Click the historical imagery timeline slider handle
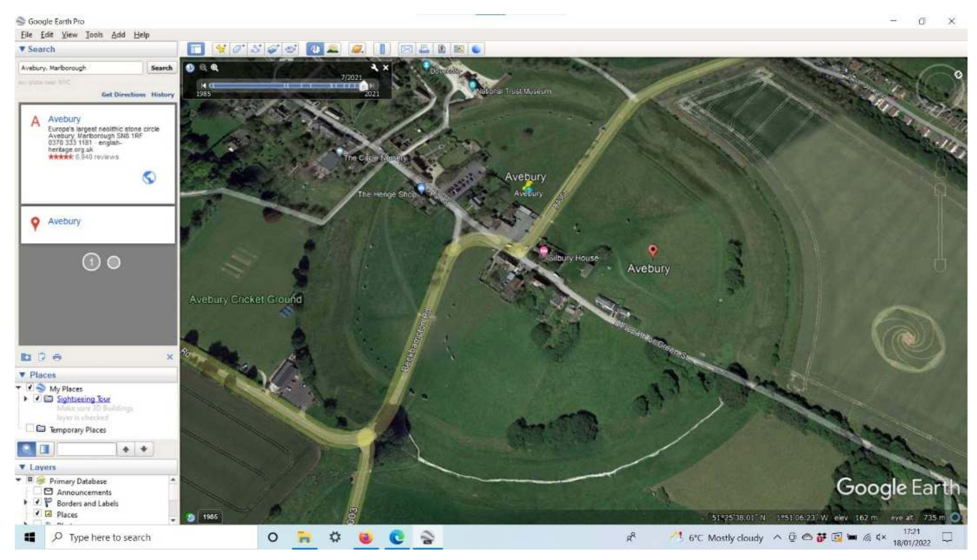The image size is (977, 560). coord(363,86)
